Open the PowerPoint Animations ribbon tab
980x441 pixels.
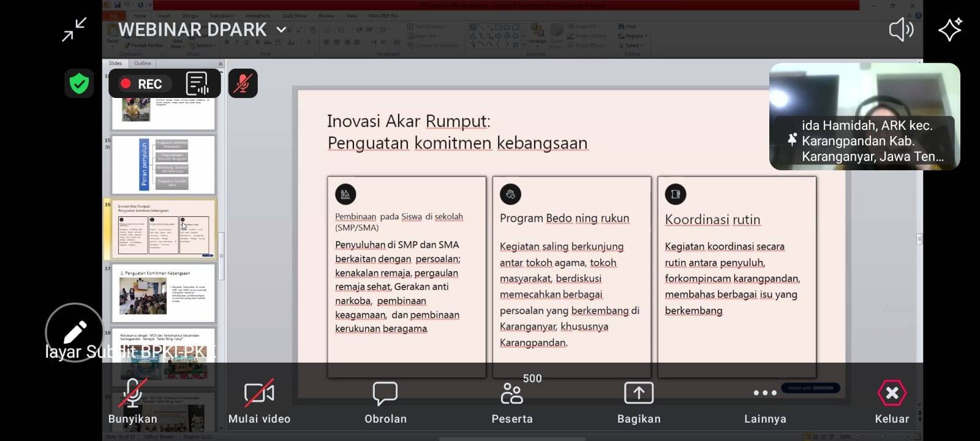pos(258,16)
